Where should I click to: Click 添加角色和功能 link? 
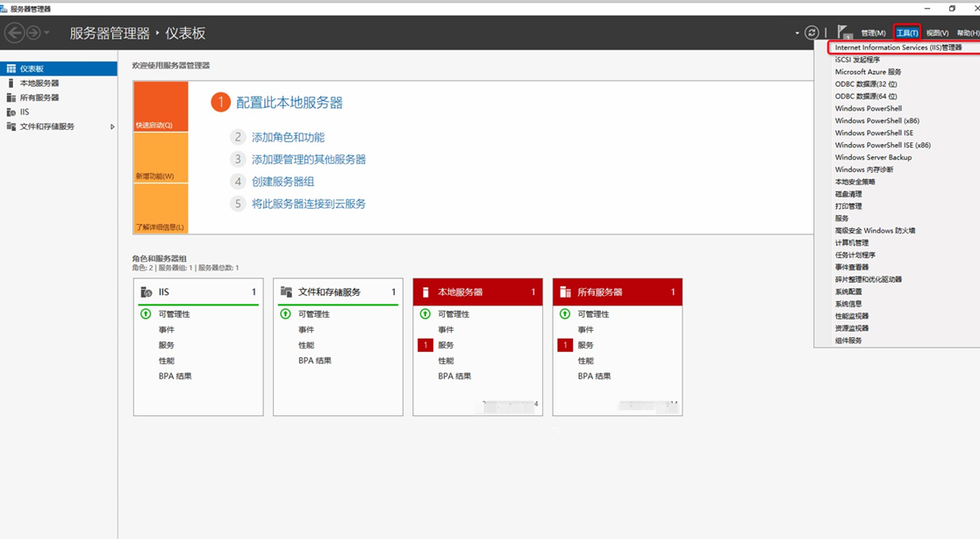[x=288, y=138]
